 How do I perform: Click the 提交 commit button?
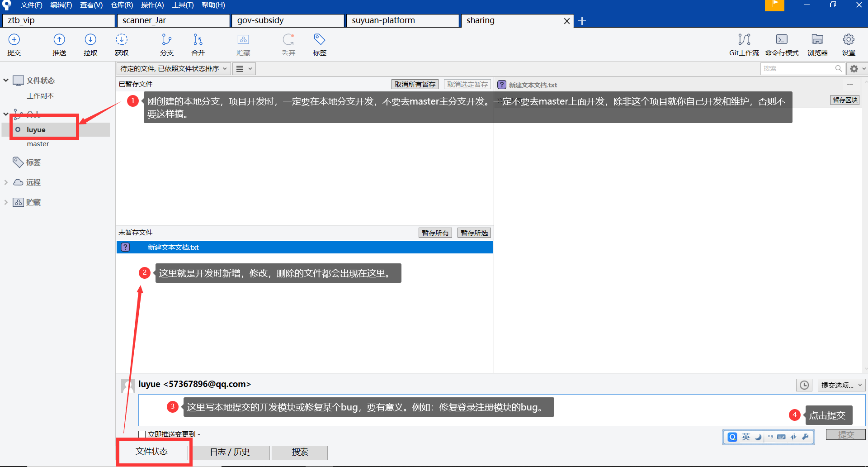pyautogui.click(x=846, y=435)
